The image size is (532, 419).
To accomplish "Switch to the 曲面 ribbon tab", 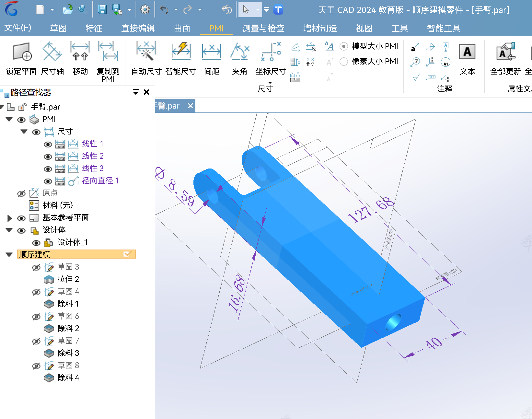I will point(182,29).
